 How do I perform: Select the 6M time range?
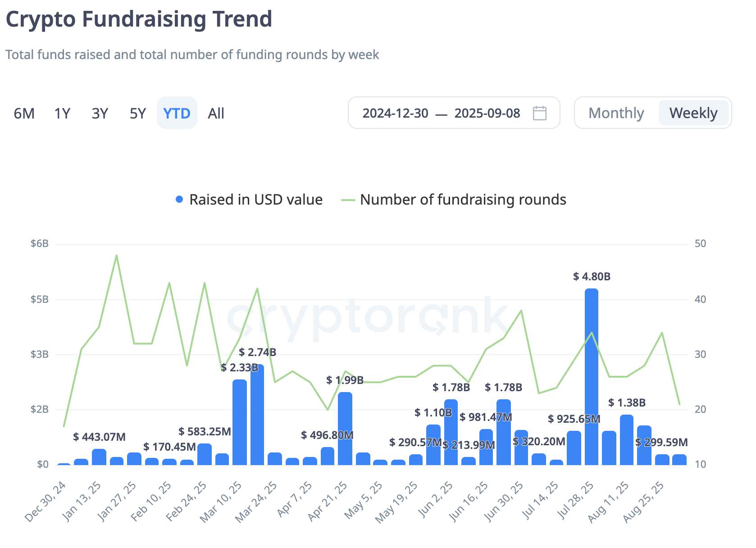(x=24, y=114)
